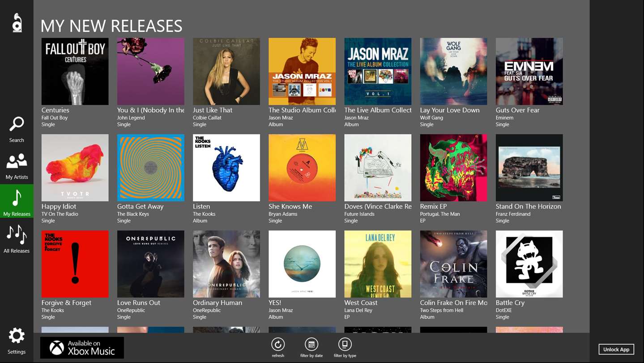This screenshot has height=363, width=644.
Task: Open OneRepublic Ordinary Human cover
Action: click(226, 264)
